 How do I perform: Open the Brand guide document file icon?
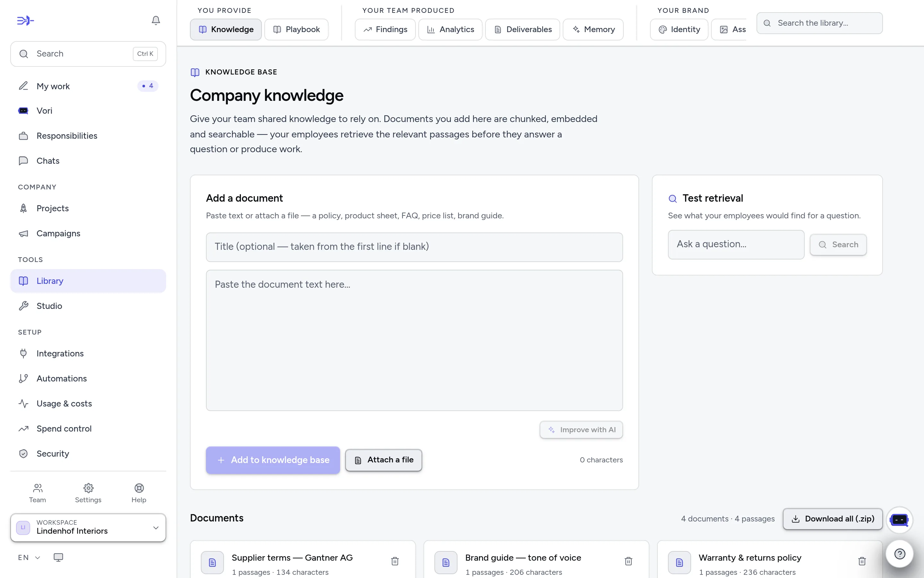[446, 562]
